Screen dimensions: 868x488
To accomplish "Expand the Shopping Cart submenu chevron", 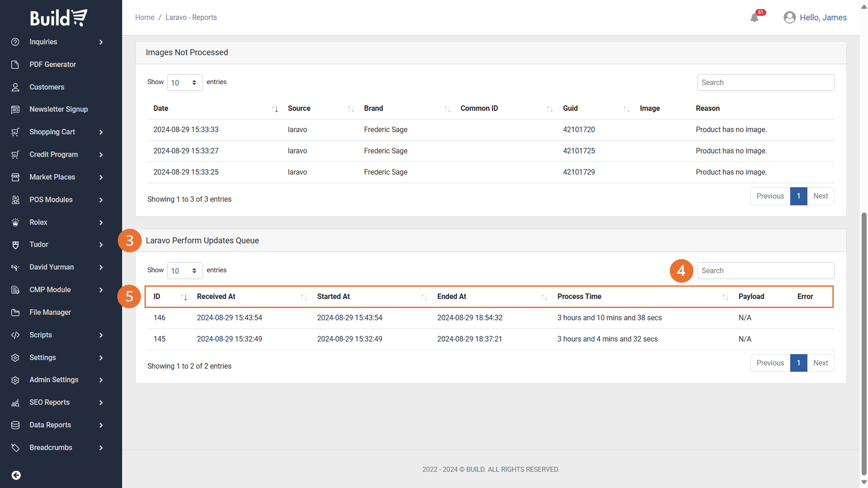I will coord(101,132).
